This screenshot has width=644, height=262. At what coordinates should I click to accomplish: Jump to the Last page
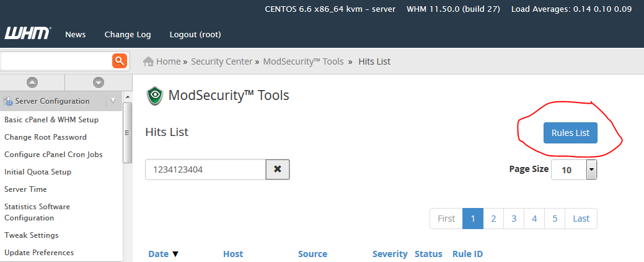pos(581,219)
